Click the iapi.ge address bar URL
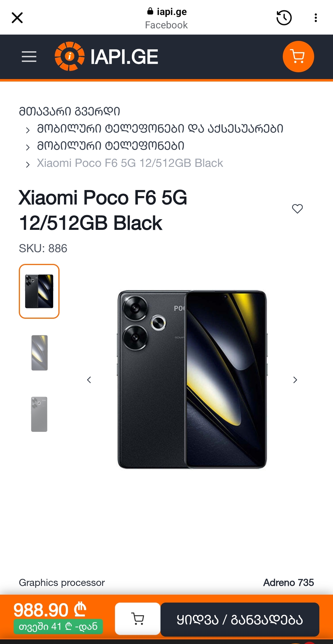The height and width of the screenshot is (644, 333). [x=167, y=12]
